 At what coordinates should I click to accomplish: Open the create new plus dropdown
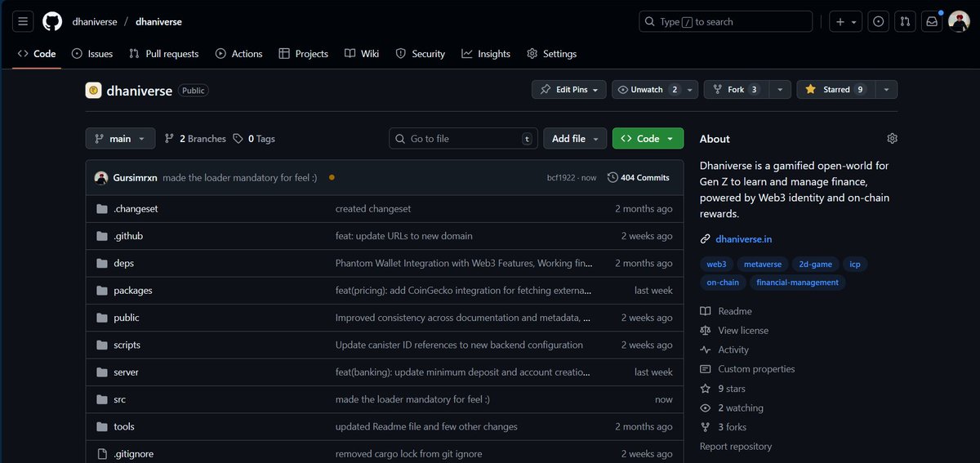tap(845, 22)
